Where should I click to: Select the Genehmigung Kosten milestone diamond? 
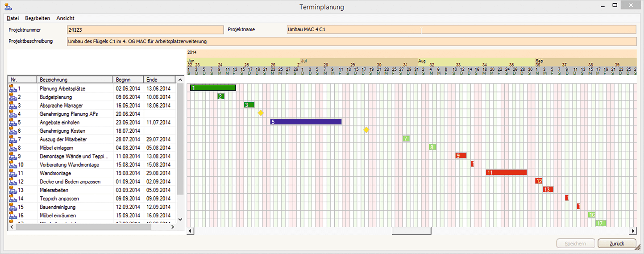point(366,130)
